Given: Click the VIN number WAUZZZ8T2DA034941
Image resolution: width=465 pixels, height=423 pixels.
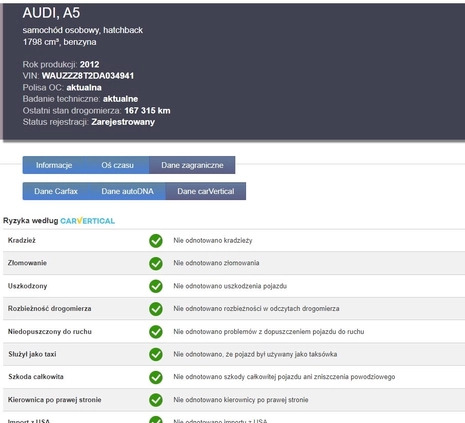Looking at the screenshot, I should (x=88, y=76).
